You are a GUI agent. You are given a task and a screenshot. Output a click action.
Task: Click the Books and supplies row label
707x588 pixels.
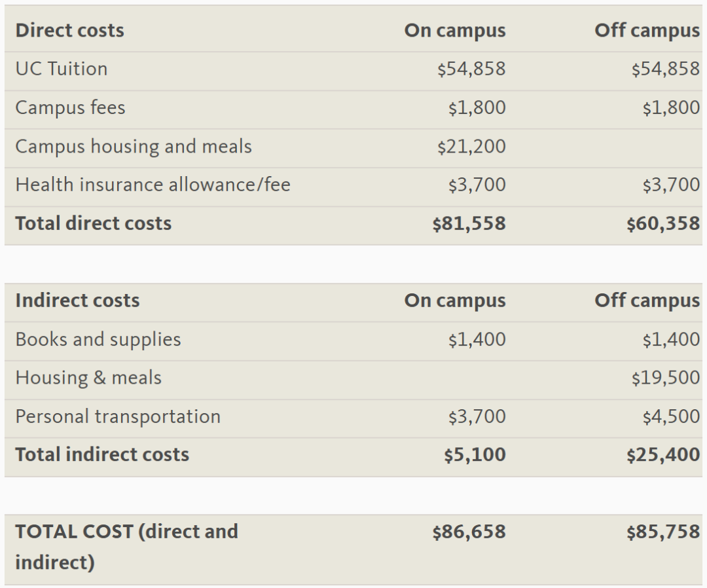(x=98, y=339)
